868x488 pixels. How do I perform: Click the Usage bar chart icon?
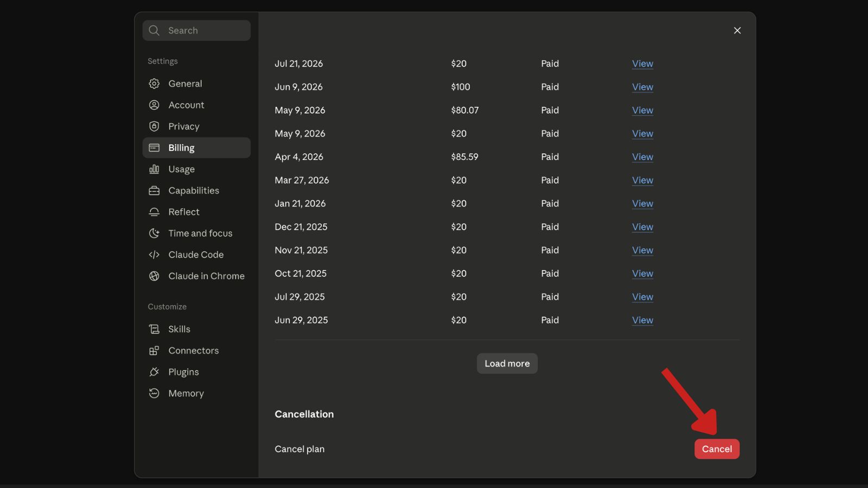click(x=154, y=169)
